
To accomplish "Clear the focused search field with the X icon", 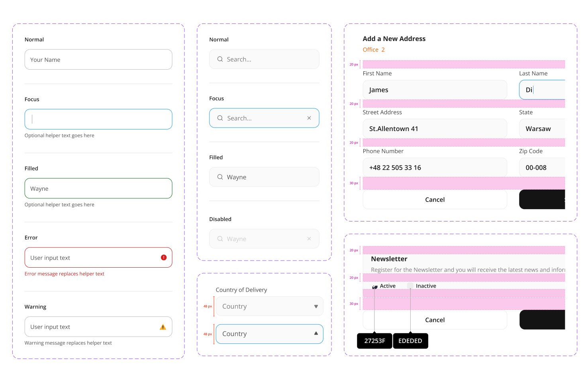I will [x=309, y=118].
